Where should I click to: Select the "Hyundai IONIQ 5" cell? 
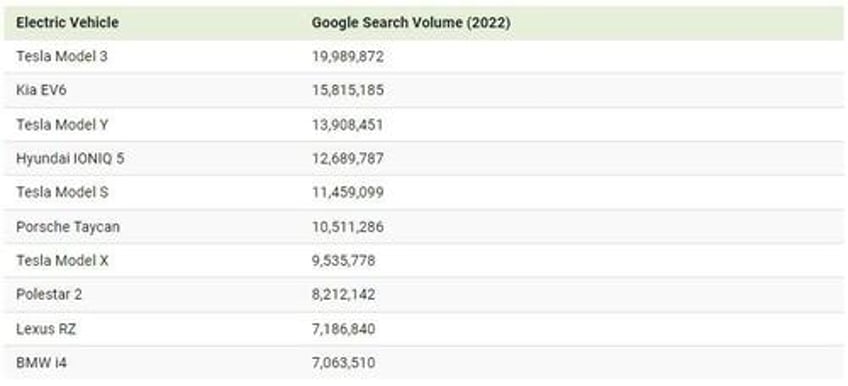pyautogui.click(x=70, y=158)
